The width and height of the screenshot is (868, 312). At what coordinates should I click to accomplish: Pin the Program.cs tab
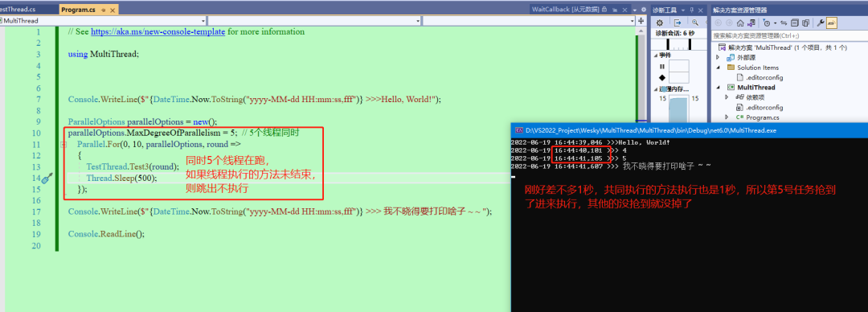click(103, 10)
